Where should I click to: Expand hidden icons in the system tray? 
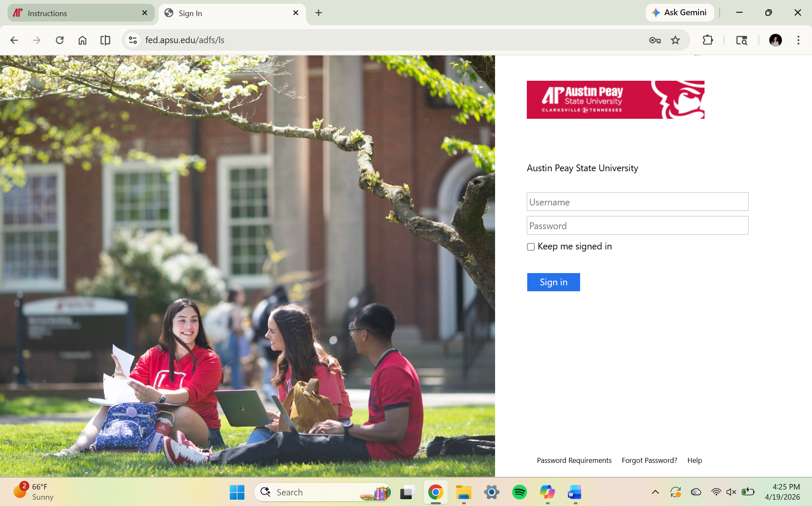(655, 492)
